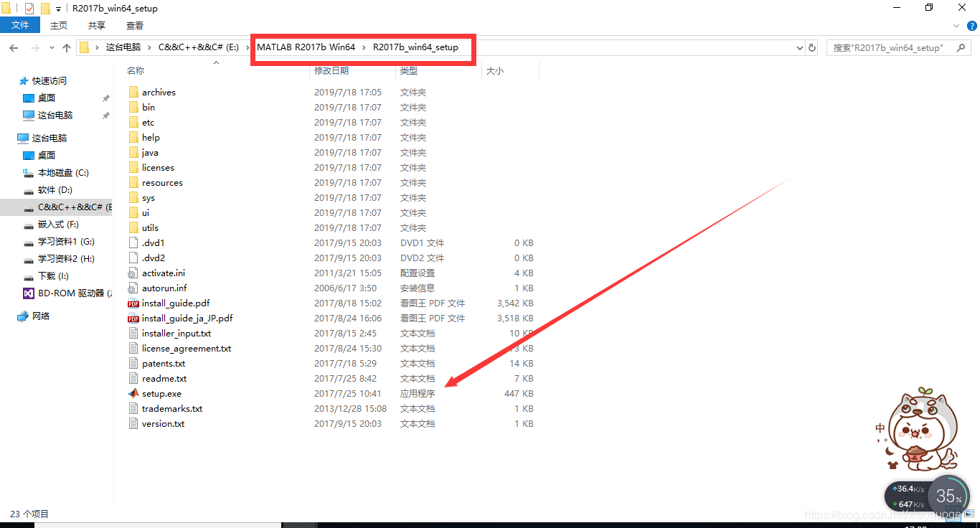Click the Properties quick access toolbar icon
This screenshot has height=528, width=980.
[x=29, y=9]
